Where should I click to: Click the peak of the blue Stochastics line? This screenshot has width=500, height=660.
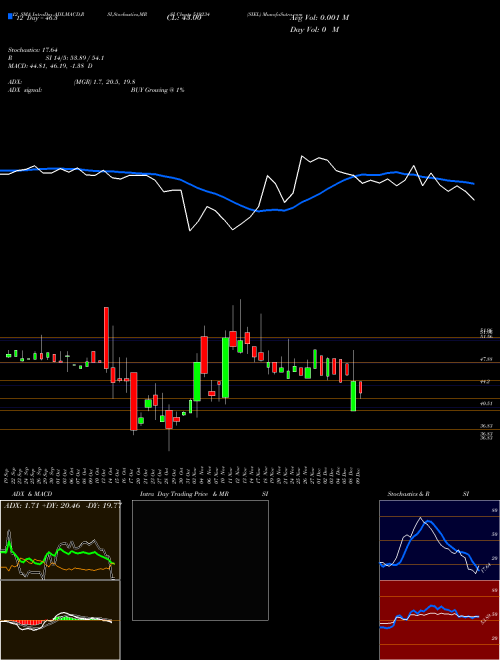tap(428, 522)
